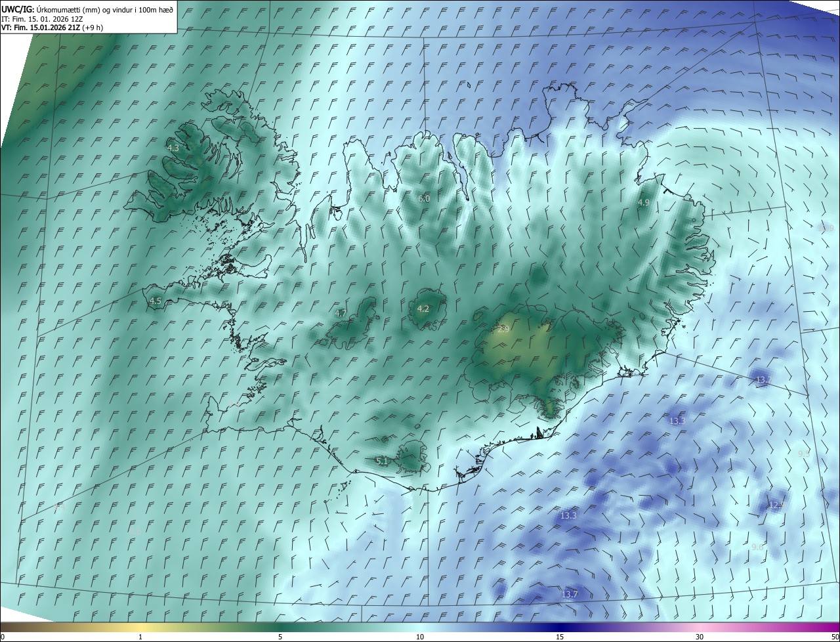The image size is (840, 642).
Task: Click the 0 tick on the color scale
Action: click(3, 637)
